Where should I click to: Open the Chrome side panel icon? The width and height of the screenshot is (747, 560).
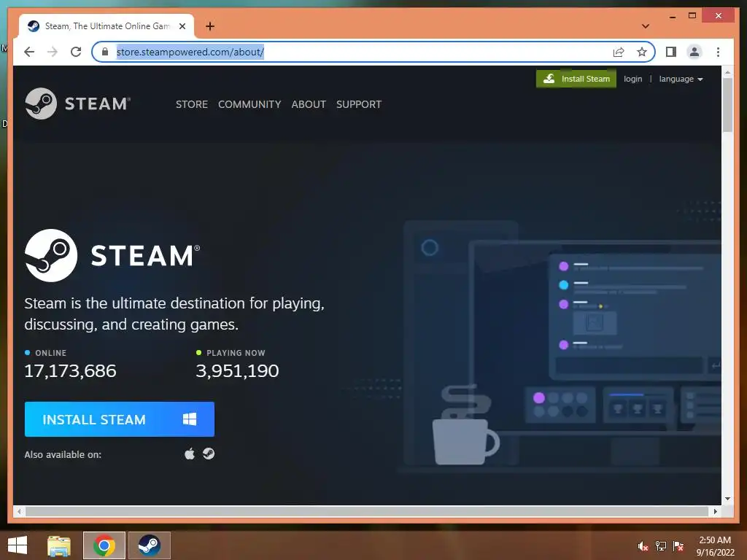coord(671,52)
